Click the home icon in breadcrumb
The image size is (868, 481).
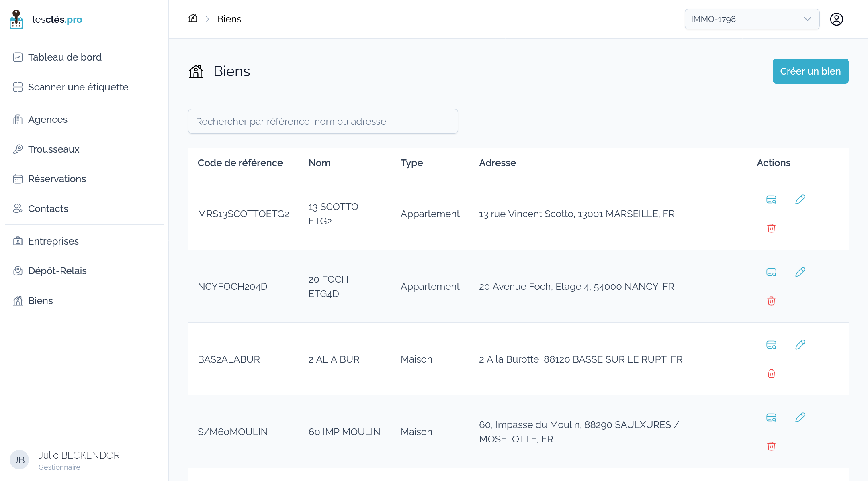pos(193,18)
